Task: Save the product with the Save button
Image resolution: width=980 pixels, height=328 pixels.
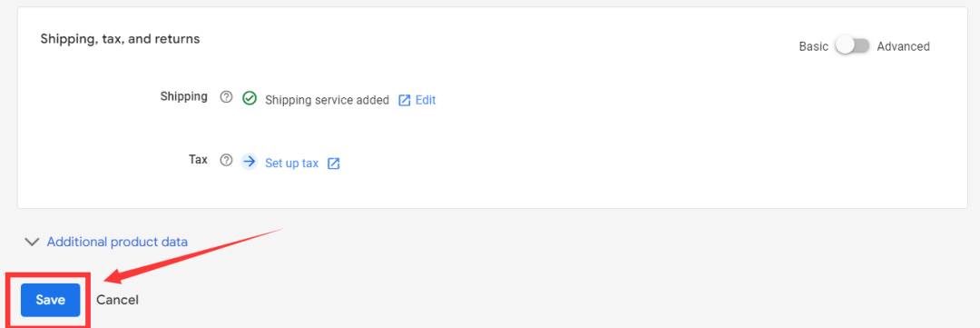Action: (51, 300)
